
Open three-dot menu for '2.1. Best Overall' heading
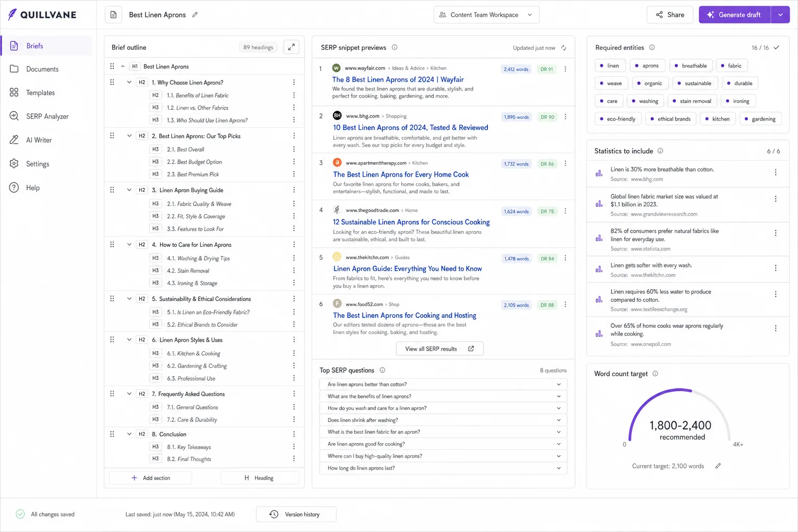pyautogui.click(x=294, y=149)
